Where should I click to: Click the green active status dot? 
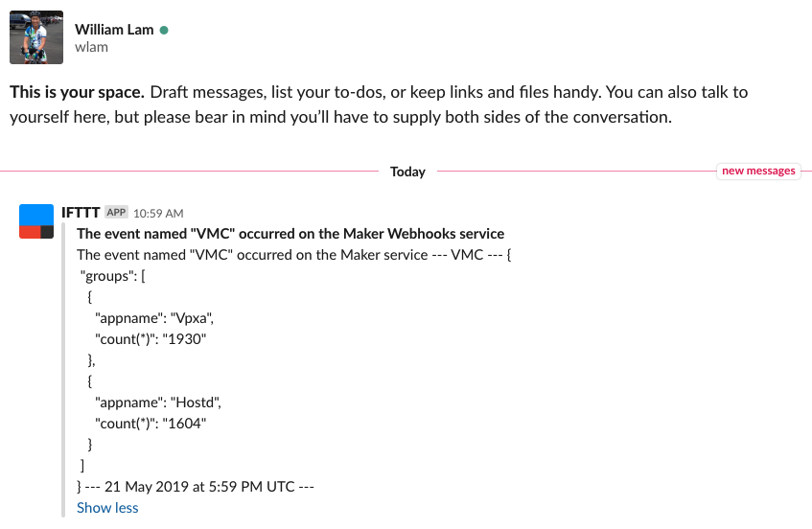[164, 30]
